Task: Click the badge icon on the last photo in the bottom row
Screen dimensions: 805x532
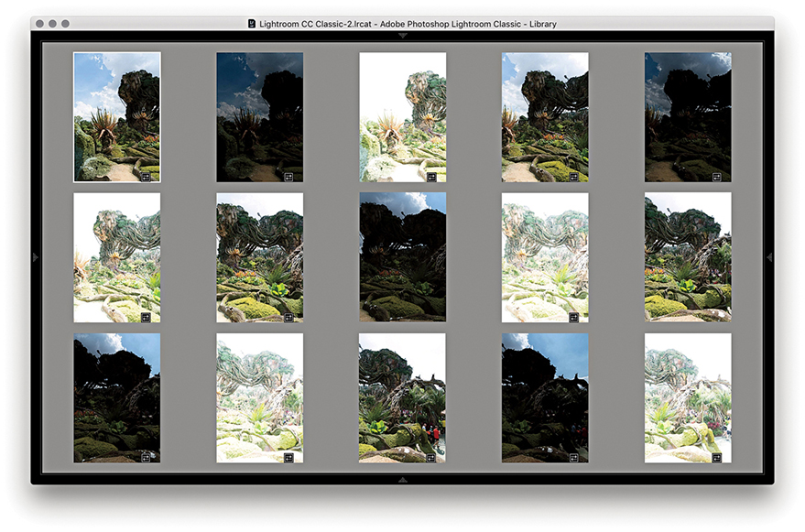Action: (716, 457)
